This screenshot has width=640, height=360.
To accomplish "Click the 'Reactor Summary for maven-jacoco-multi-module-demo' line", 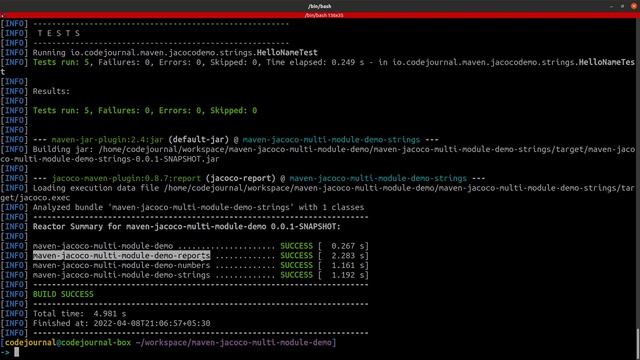I will click(187, 227).
